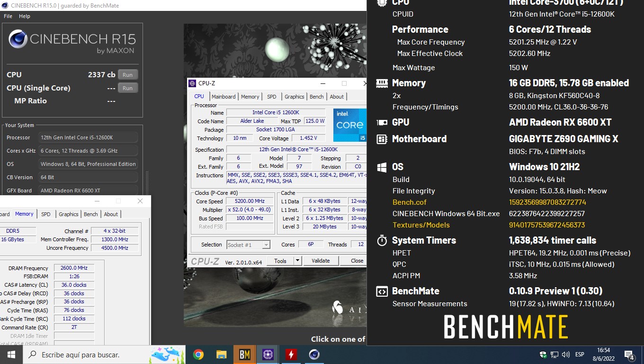Click the DRAM Frequency 2600.0 MHz value
This screenshot has height=364, width=644.
[74, 268]
